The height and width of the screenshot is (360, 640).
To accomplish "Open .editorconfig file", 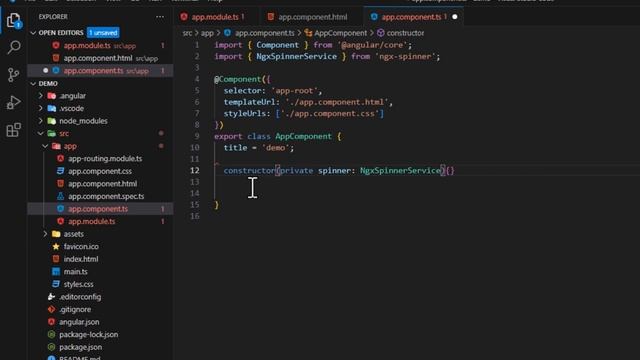I will [80, 297].
